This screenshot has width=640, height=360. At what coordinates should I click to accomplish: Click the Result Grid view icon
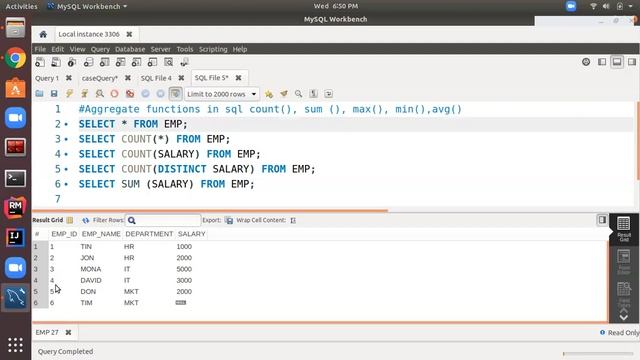pos(70,220)
